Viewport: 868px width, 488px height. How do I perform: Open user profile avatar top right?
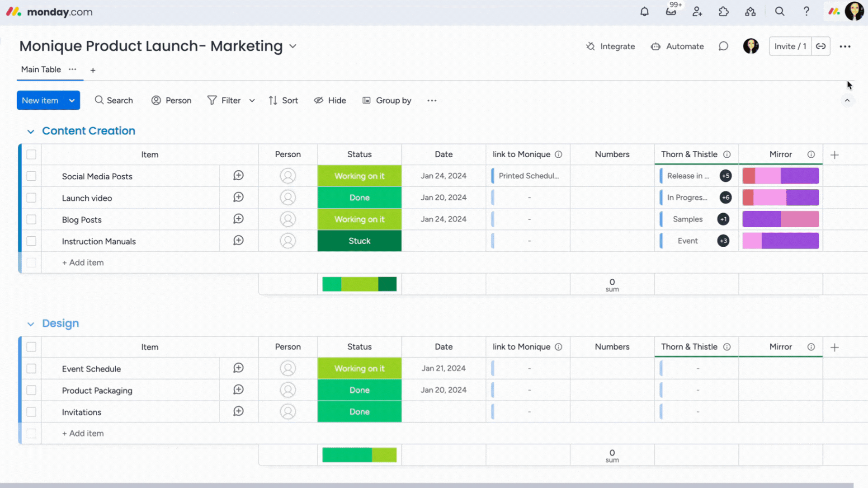[854, 12]
